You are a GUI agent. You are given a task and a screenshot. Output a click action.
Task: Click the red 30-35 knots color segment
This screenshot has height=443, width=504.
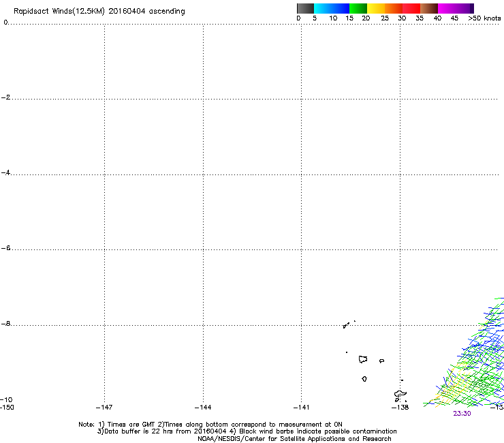tap(411, 8)
